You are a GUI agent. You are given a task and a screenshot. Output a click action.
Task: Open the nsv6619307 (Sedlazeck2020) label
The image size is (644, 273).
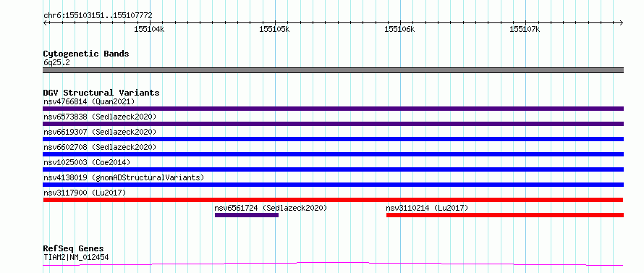click(100, 132)
